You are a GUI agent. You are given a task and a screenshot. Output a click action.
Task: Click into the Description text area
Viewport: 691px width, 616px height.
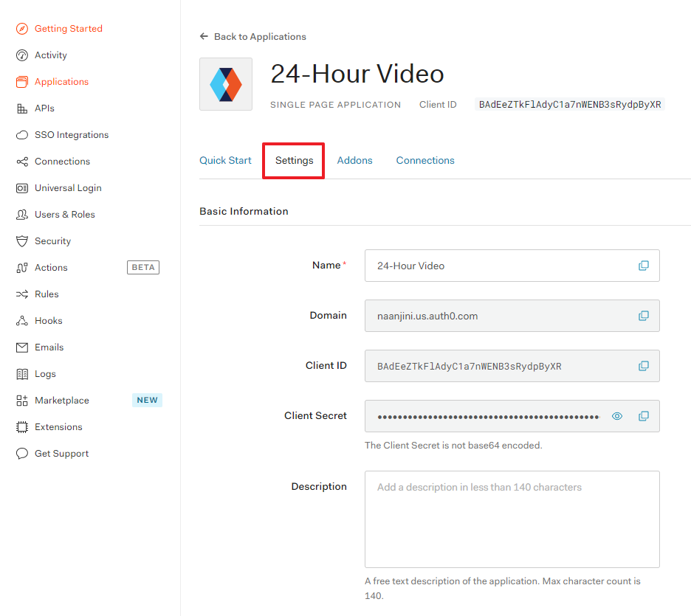(x=512, y=519)
